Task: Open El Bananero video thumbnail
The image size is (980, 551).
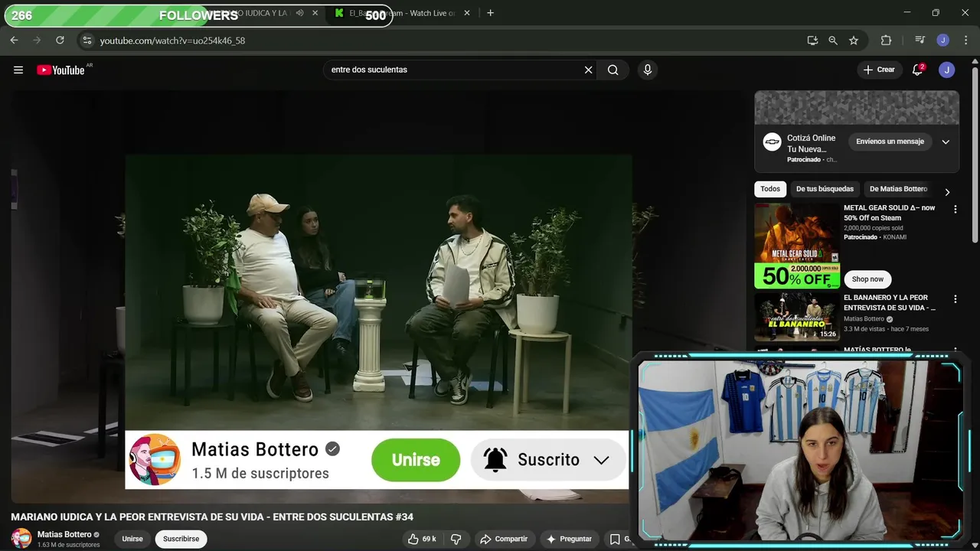Action: point(797,316)
